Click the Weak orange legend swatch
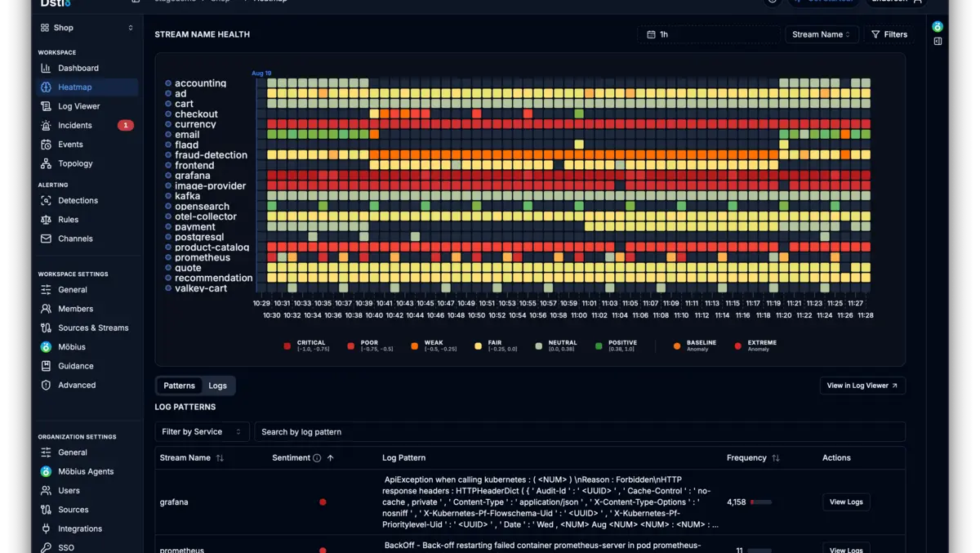Viewport: 980px width, 553px height. (x=414, y=346)
